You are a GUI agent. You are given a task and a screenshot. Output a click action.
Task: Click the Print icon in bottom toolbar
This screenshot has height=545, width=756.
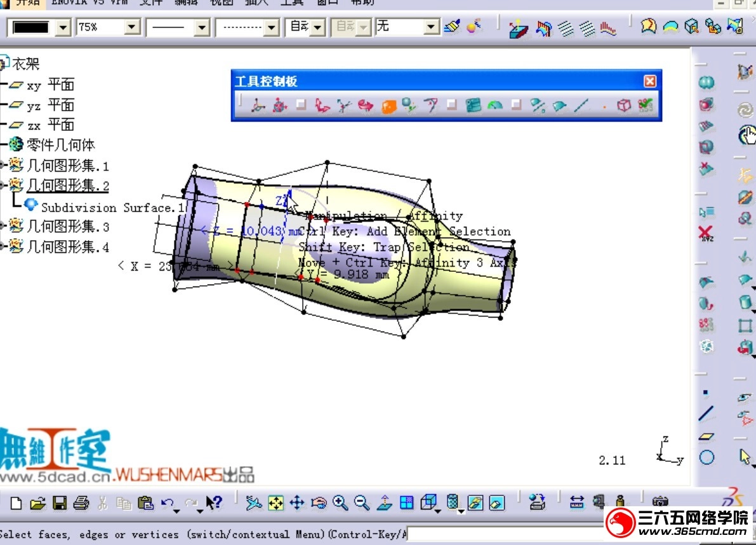point(81,503)
